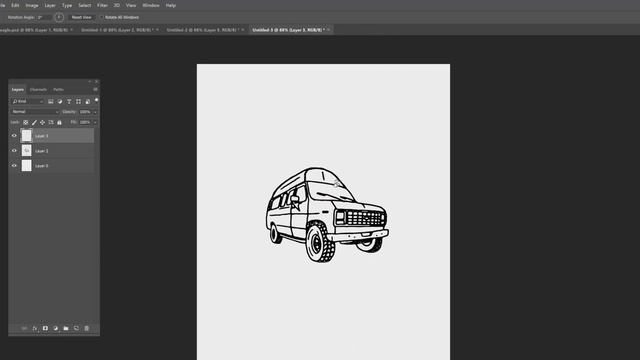Close the Untitled-1 document tab
Screen dimensions: 640x360
[158, 30]
